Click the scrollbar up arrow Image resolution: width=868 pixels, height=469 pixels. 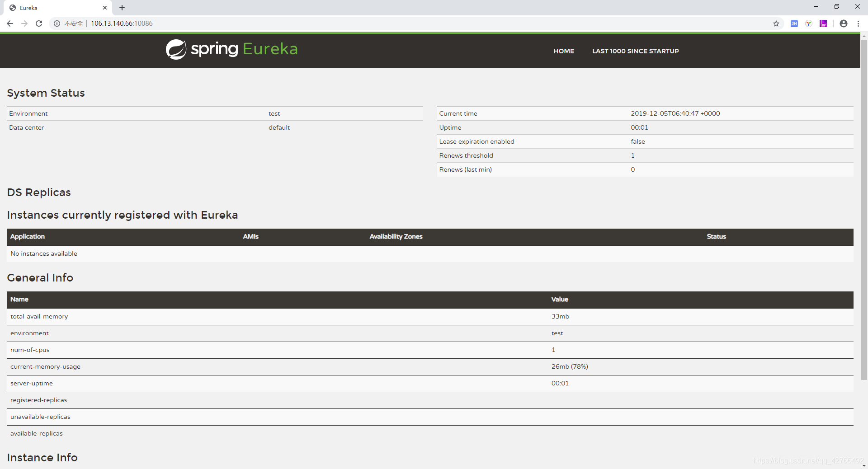864,35
